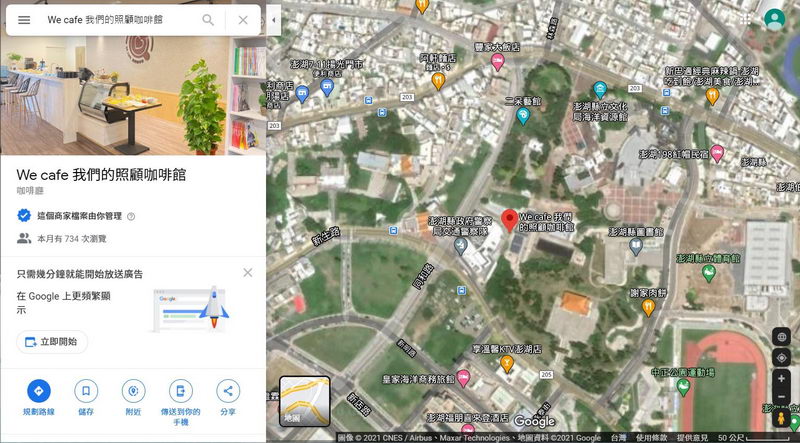Click the 澎湖縣立體育館 green marker
This screenshot has height=443, width=800.
pos(709,273)
